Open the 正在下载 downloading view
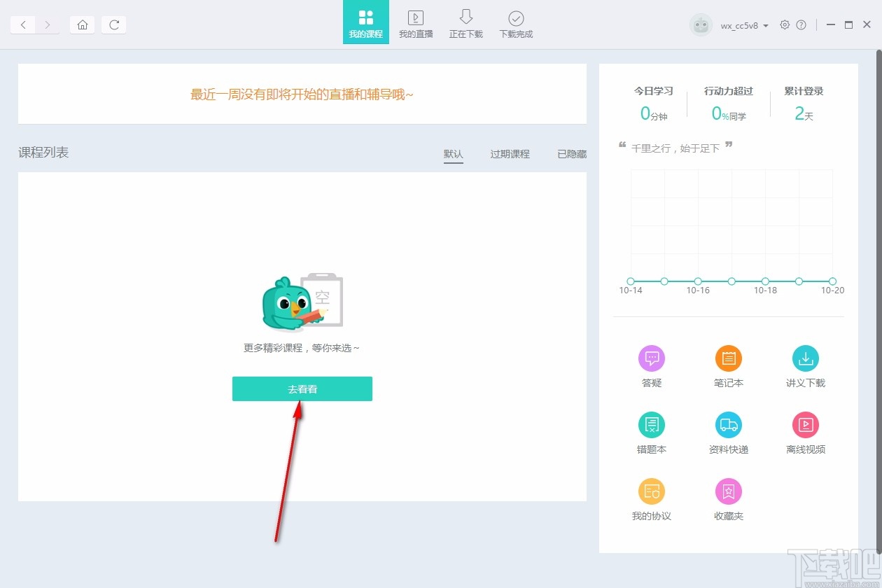Image resolution: width=882 pixels, height=588 pixels. click(465, 22)
